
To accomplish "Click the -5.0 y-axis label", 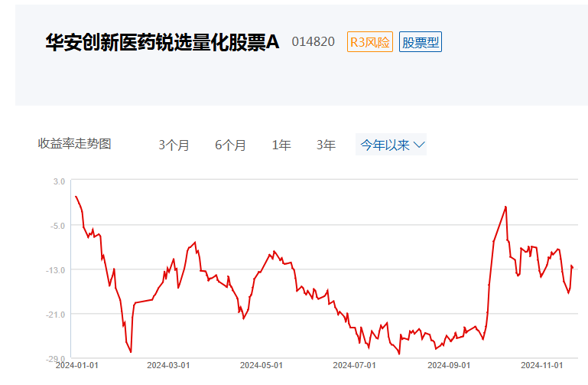I will pyautogui.click(x=57, y=226).
